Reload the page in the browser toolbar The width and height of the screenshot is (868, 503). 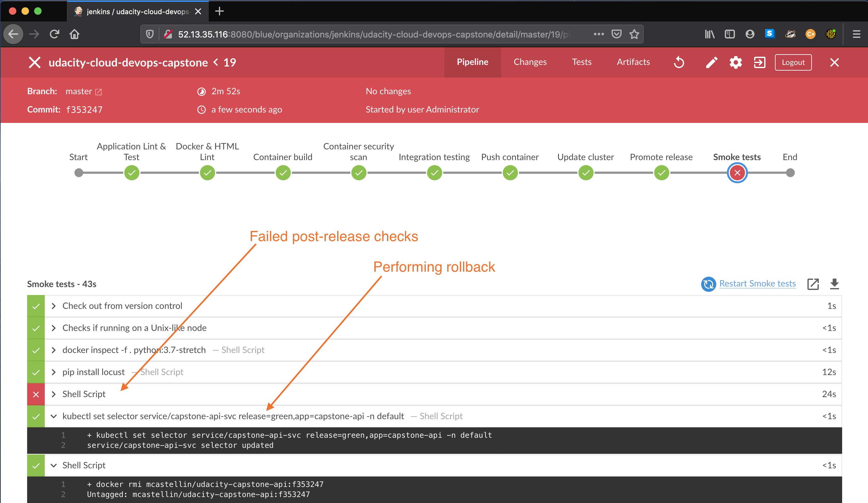pyautogui.click(x=55, y=34)
